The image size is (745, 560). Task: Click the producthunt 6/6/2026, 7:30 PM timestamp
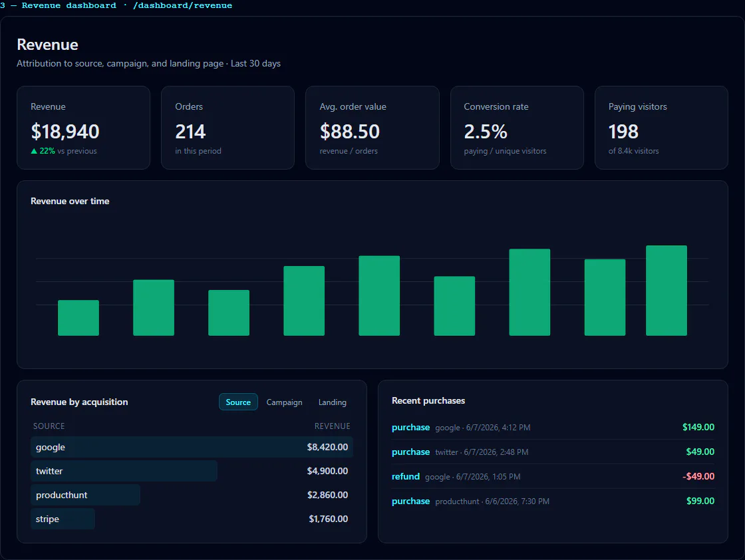[492, 501]
